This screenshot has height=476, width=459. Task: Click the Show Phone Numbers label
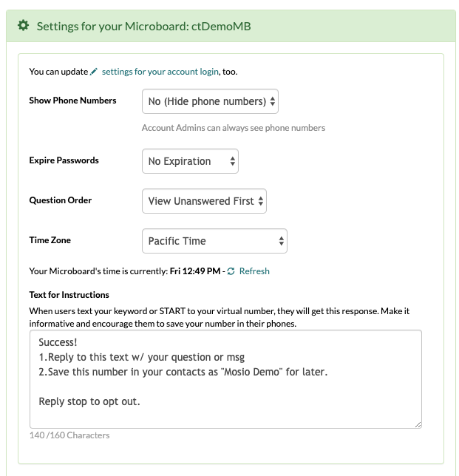click(72, 101)
